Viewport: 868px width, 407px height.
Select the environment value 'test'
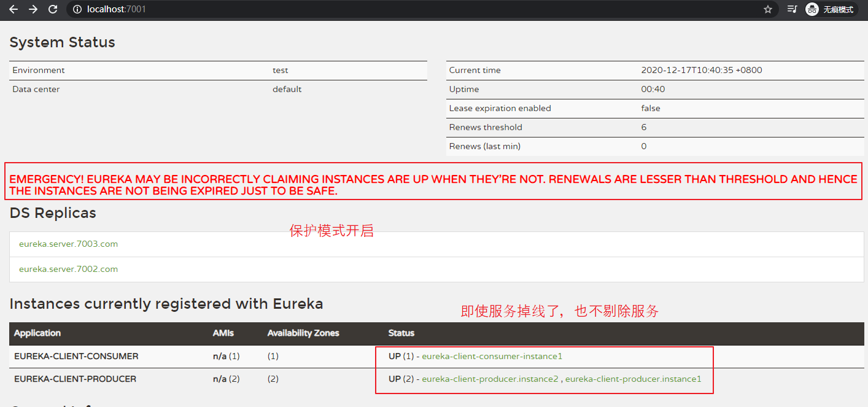pos(281,70)
